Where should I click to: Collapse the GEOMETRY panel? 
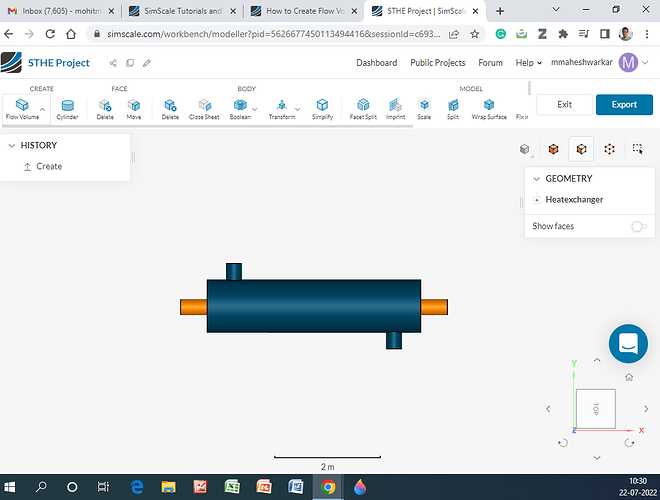click(x=536, y=178)
